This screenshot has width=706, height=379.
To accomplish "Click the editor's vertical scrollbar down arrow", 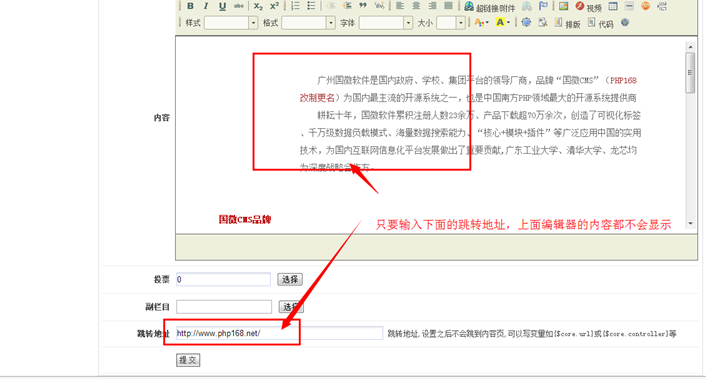I will click(x=691, y=224).
